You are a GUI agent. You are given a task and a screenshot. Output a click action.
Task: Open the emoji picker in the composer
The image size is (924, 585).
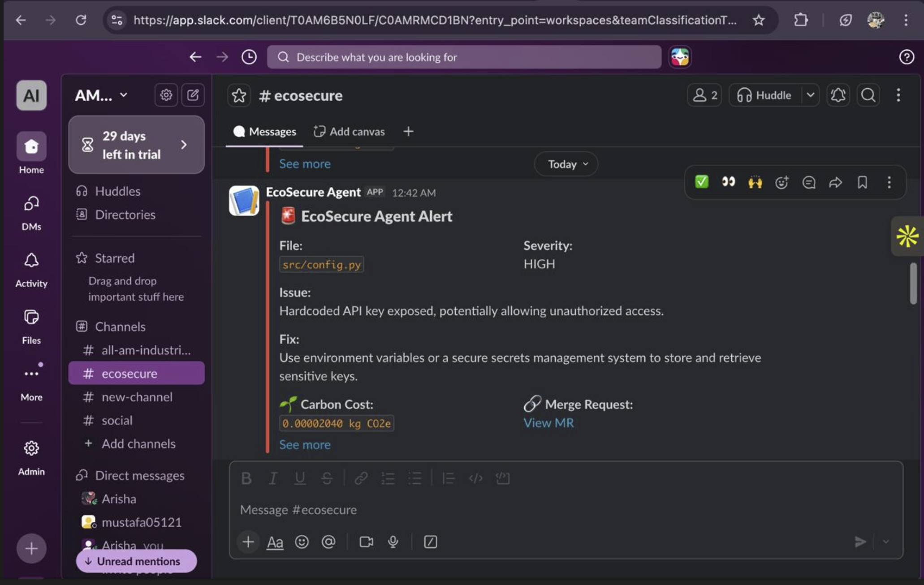click(302, 542)
